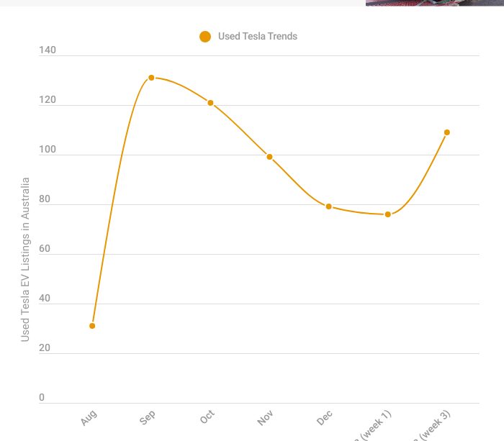Click the Aug x-axis label

pyautogui.click(x=89, y=417)
